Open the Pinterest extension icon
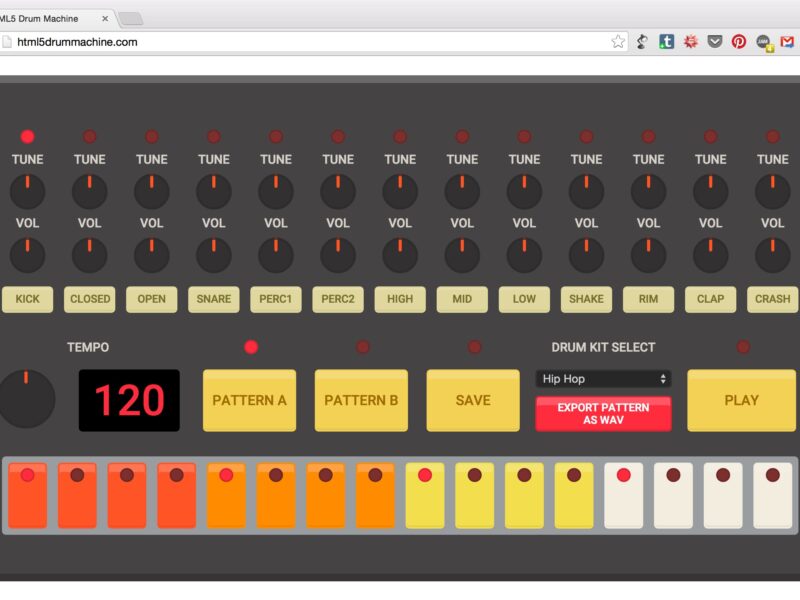The image size is (800, 600). 739,42
